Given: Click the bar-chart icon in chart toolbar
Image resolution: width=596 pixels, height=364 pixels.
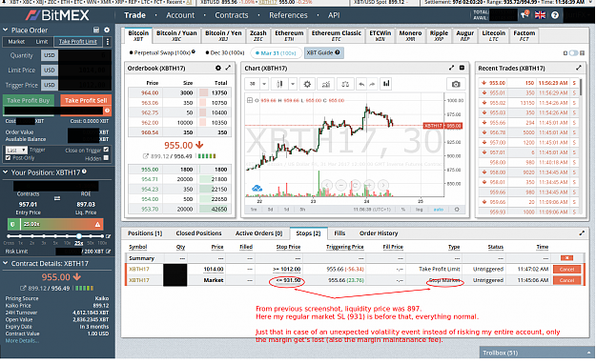Looking at the screenshot, I should click(386, 84).
